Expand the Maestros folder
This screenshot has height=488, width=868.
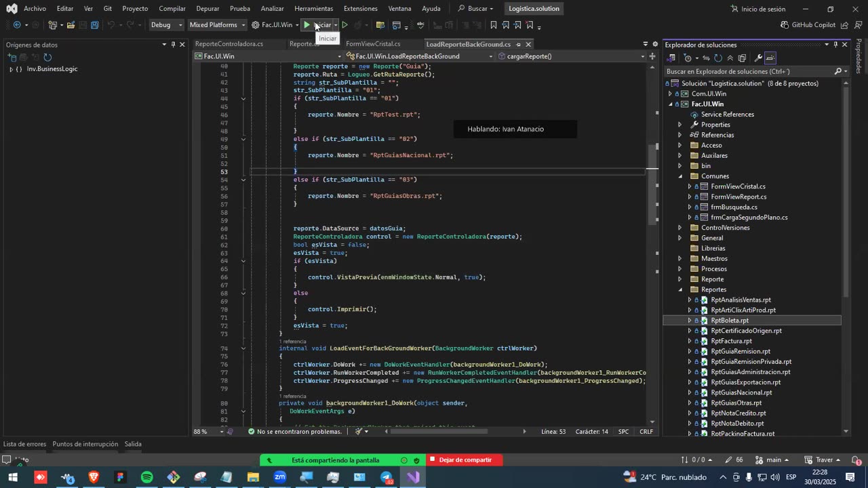(x=679, y=258)
